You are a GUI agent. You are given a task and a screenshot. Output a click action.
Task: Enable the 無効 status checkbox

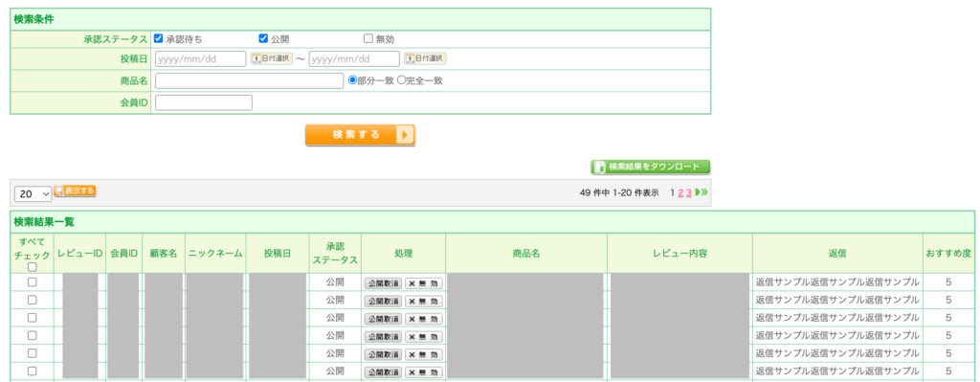click(x=368, y=38)
